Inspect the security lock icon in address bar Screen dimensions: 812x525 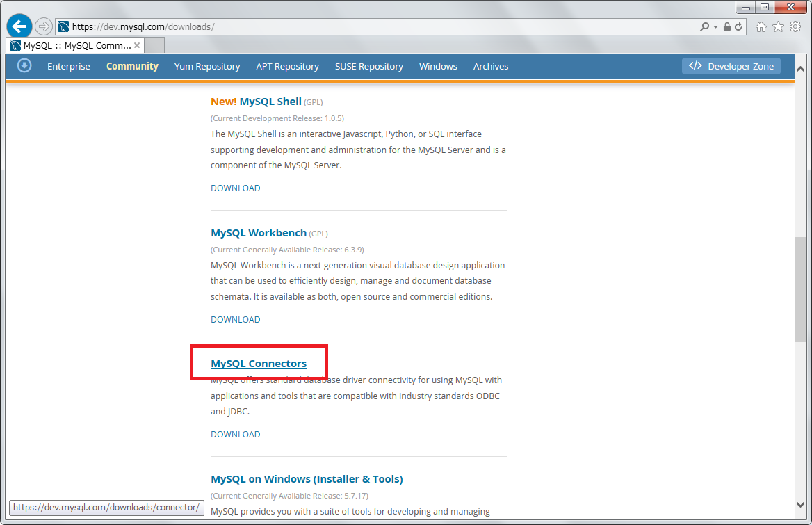(727, 26)
